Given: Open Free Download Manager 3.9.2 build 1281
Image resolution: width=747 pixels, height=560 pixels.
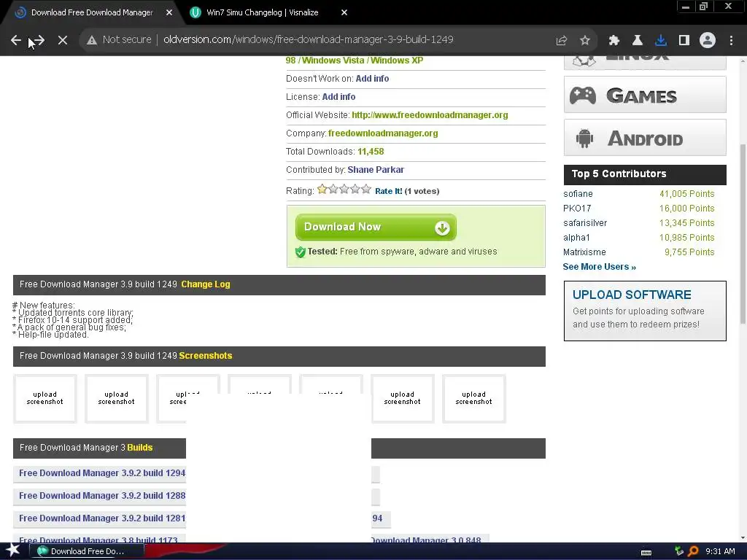Looking at the screenshot, I should point(102,518).
